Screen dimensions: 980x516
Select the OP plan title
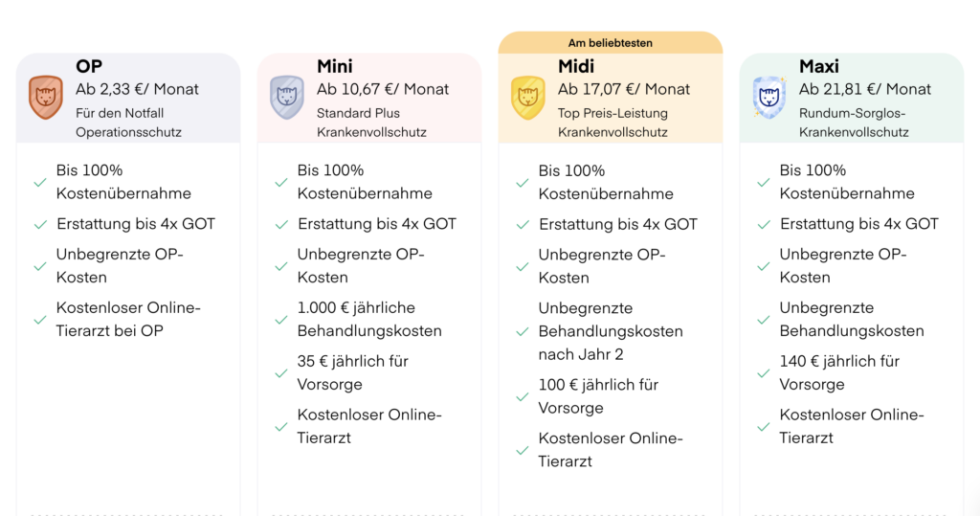(x=89, y=66)
